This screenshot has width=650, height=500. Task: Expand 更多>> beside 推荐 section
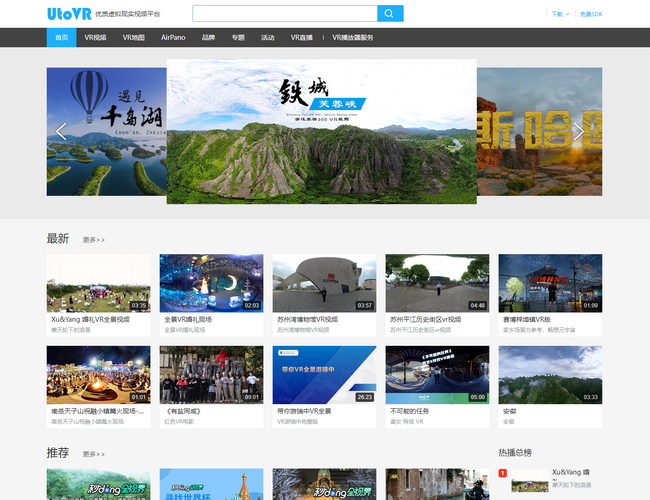[x=93, y=454]
